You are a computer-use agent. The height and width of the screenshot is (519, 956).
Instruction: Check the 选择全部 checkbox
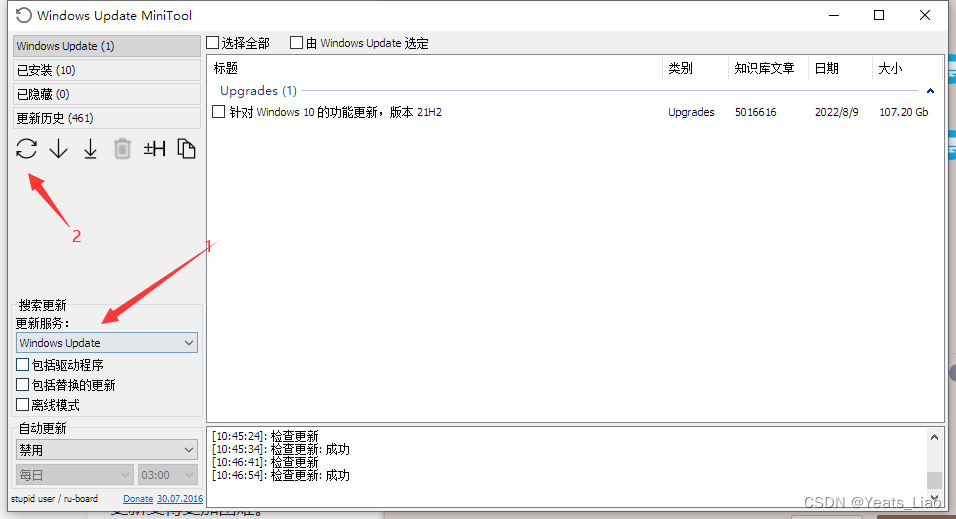click(x=213, y=43)
